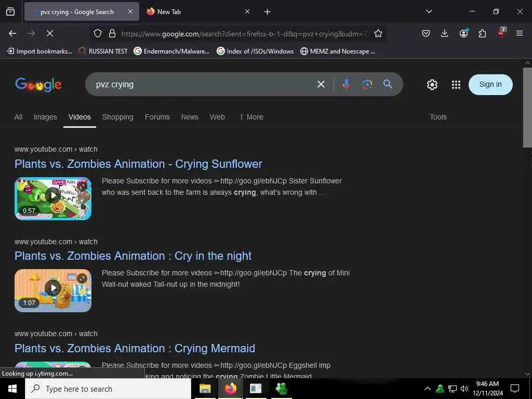Image resolution: width=532 pixels, height=399 pixels.
Task: Open the taskbar clock and date
Action: point(488,389)
